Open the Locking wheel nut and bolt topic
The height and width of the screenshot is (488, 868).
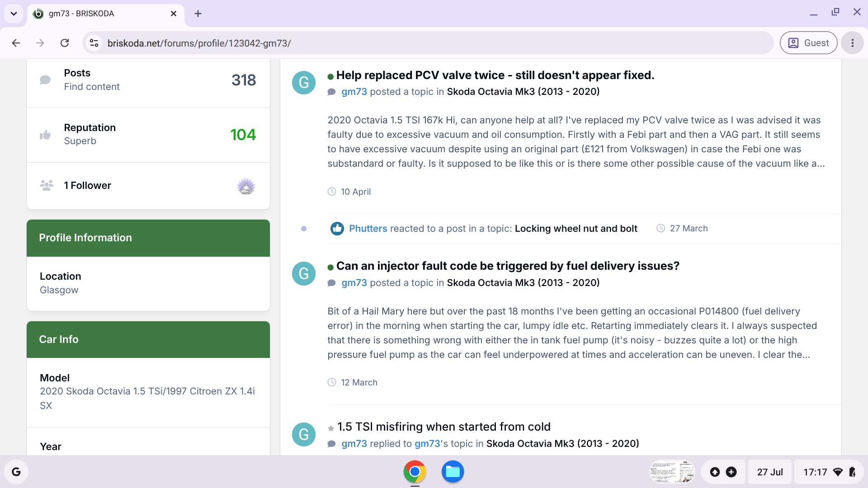576,229
